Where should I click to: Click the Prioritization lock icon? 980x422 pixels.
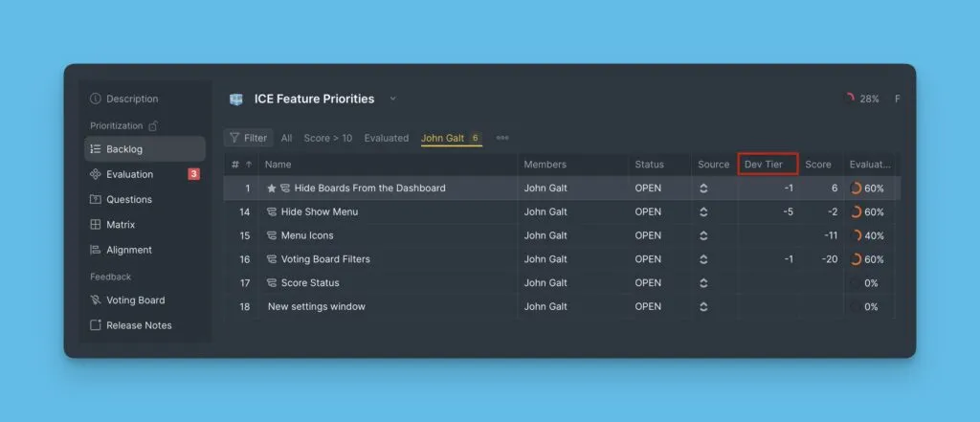tap(153, 125)
